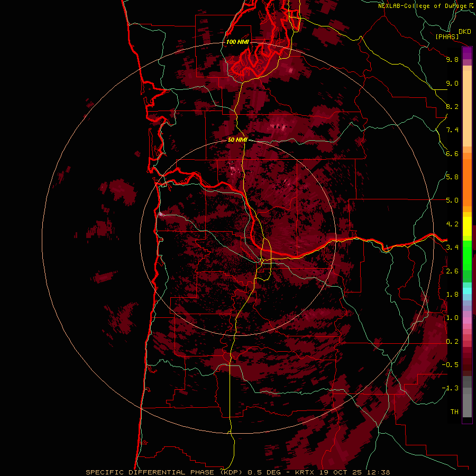Click the 50 NMI range ring label
This screenshot has height=476, width=476.
point(237,140)
